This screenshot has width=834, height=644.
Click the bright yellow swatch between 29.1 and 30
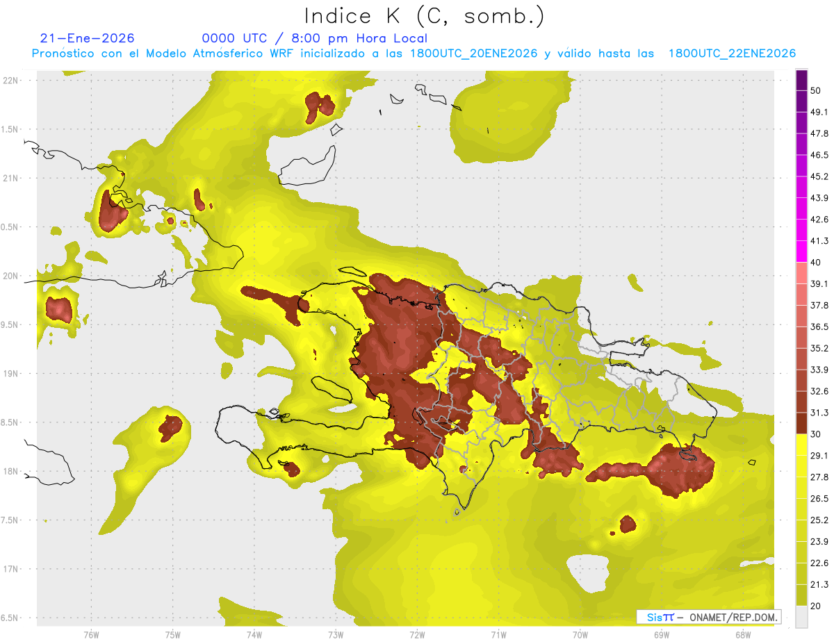(801, 445)
